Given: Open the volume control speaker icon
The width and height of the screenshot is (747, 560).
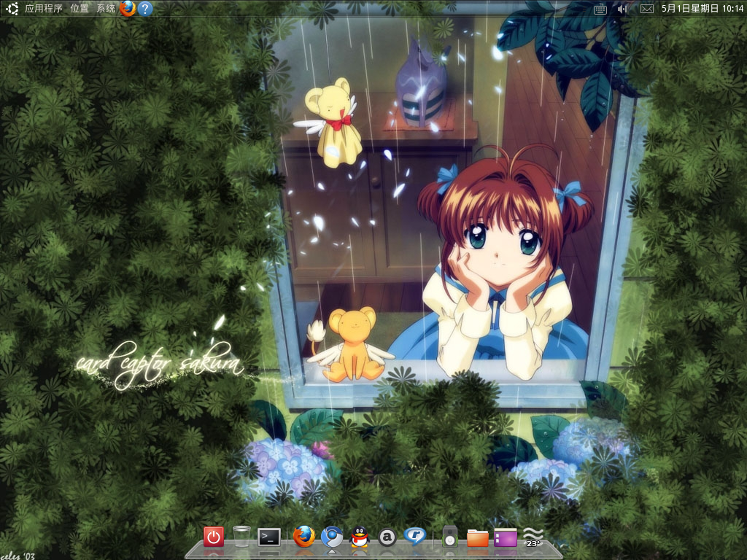Looking at the screenshot, I should tap(622, 9).
